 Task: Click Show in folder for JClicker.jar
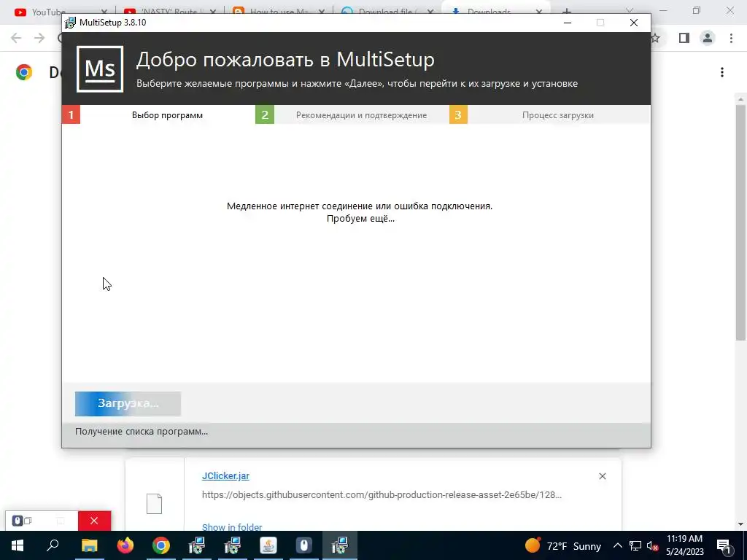232,527
